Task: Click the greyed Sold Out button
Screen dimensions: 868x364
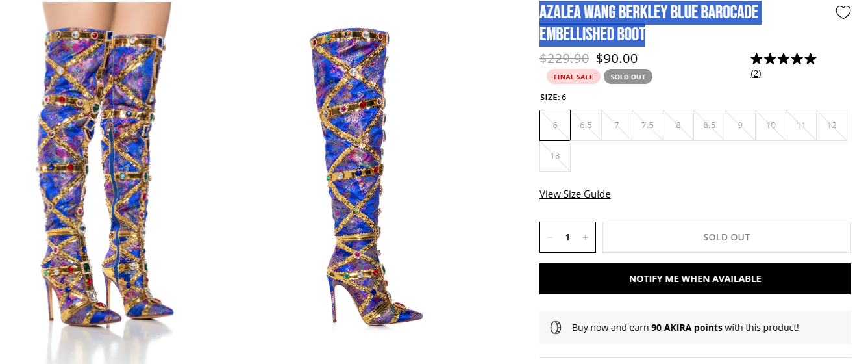Action: click(726, 237)
